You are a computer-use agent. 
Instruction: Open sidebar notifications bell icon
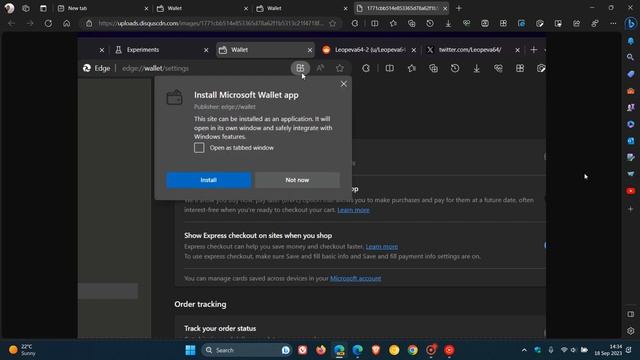click(631, 41)
